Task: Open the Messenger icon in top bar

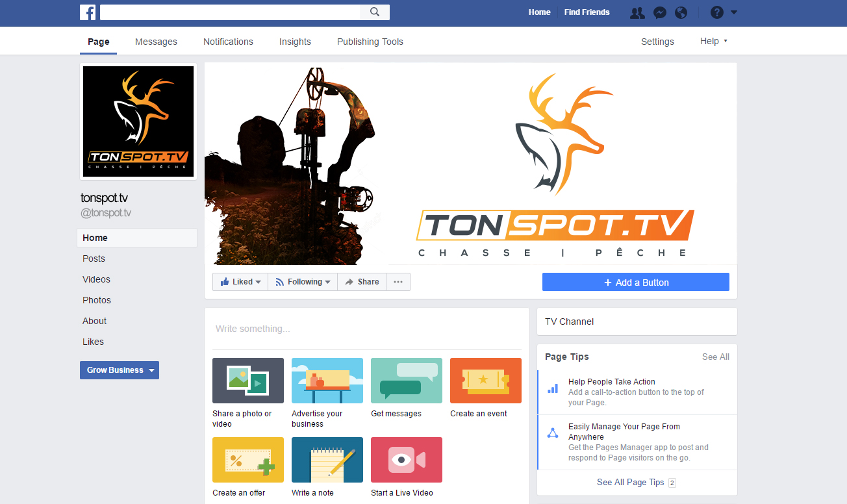Action: tap(659, 12)
